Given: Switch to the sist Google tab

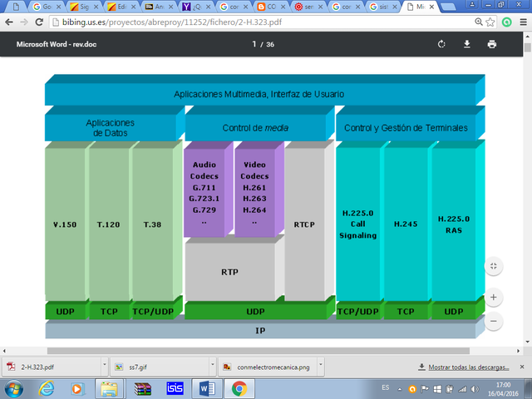Looking at the screenshot, I should click(382, 7).
